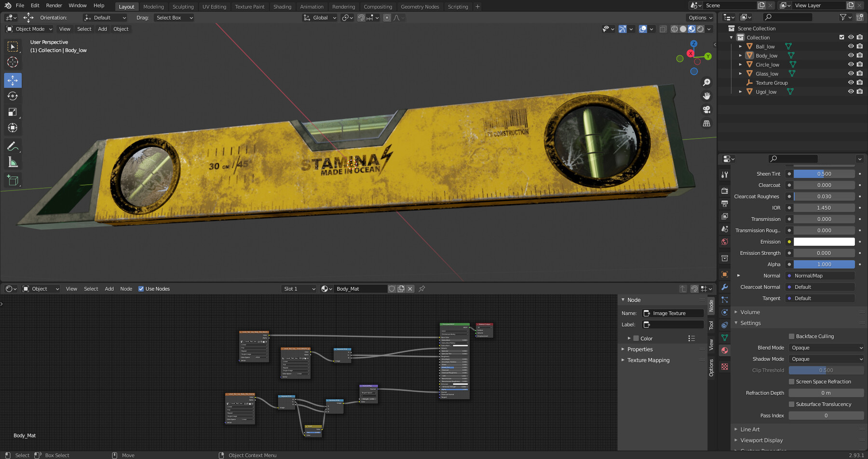Open the Render menu

(x=54, y=5)
